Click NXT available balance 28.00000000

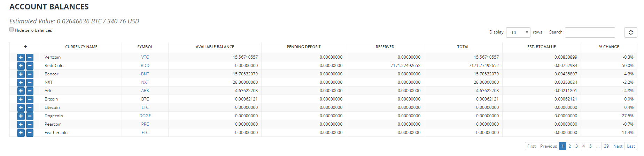pyautogui.click(x=245, y=82)
